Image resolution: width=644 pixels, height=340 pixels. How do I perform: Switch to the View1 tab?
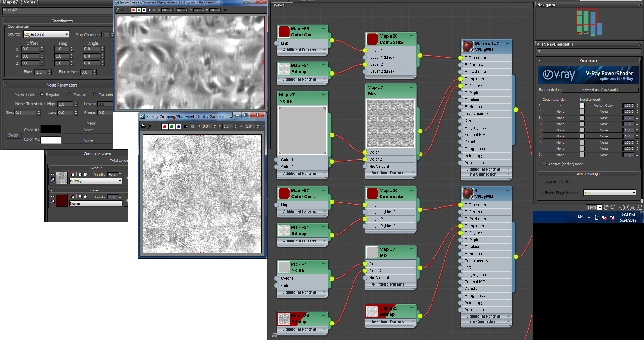click(x=279, y=5)
